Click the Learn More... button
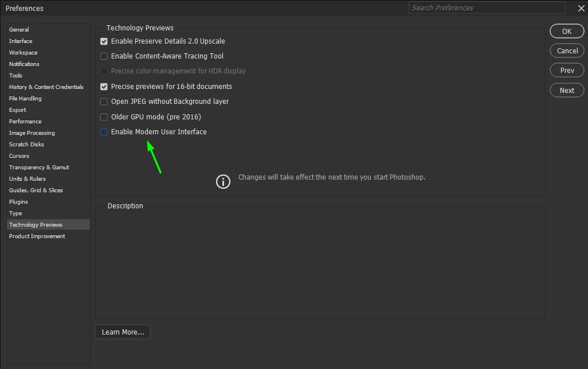Viewport: 588px width, 369px height. click(123, 332)
